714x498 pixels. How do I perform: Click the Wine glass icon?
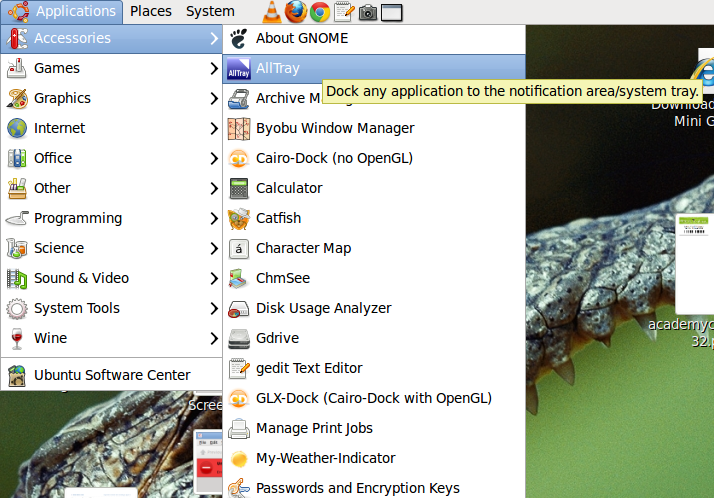click(17, 339)
